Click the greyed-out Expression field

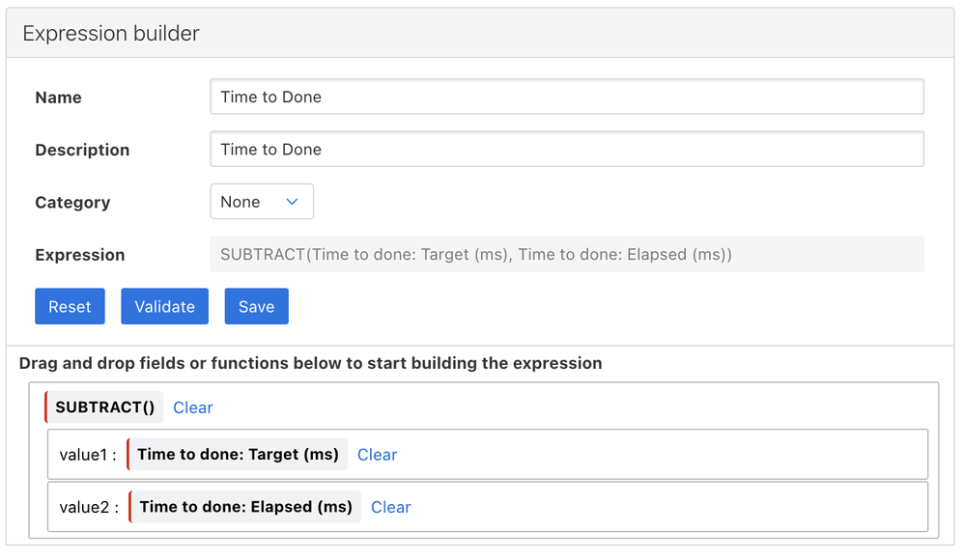coord(566,255)
